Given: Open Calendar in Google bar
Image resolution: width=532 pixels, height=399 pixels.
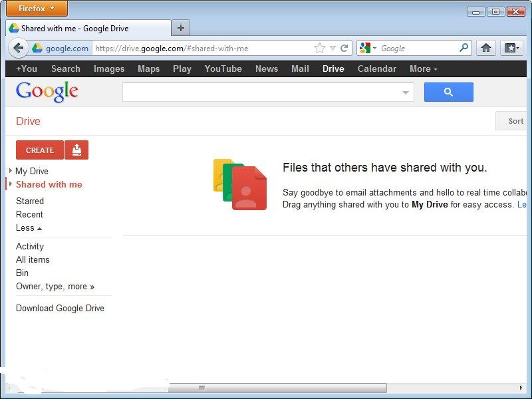Looking at the screenshot, I should pyautogui.click(x=376, y=69).
